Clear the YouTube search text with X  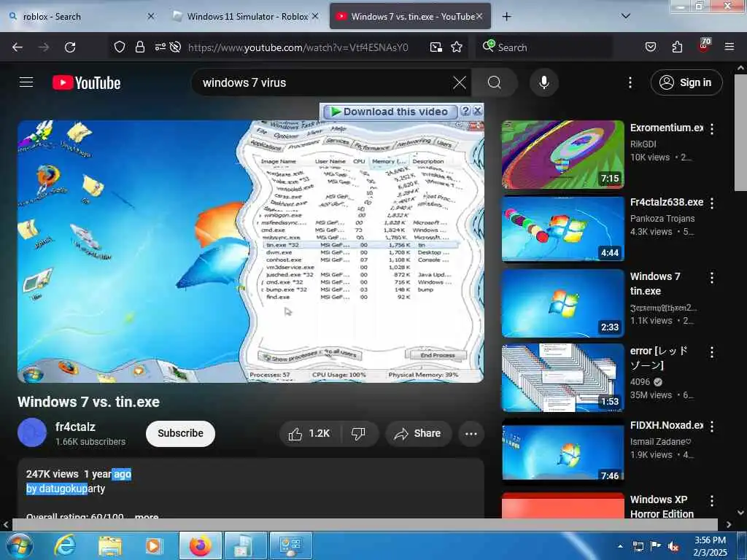[460, 83]
